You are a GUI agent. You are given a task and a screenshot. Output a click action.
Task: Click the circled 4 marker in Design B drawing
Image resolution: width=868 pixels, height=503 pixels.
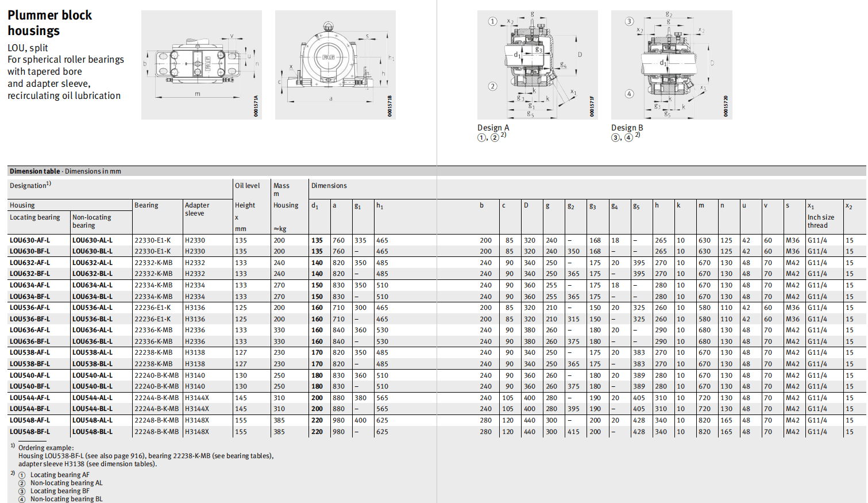click(629, 94)
